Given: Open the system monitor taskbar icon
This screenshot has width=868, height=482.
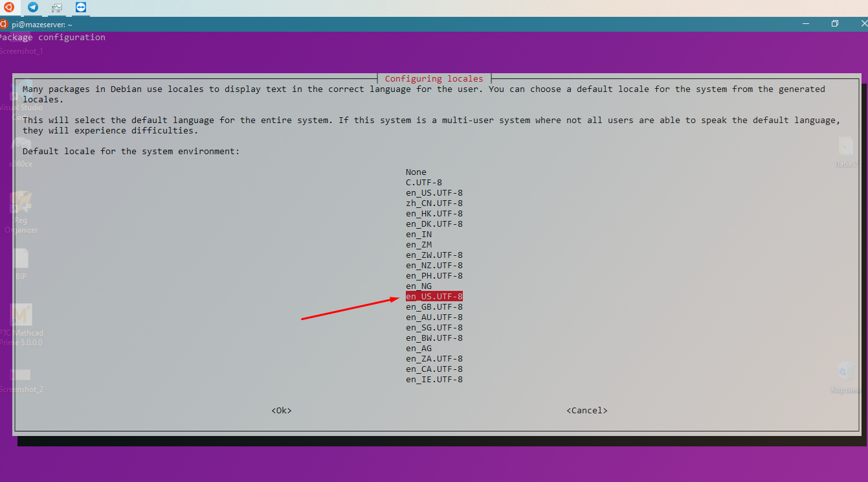Looking at the screenshot, I should point(57,8).
